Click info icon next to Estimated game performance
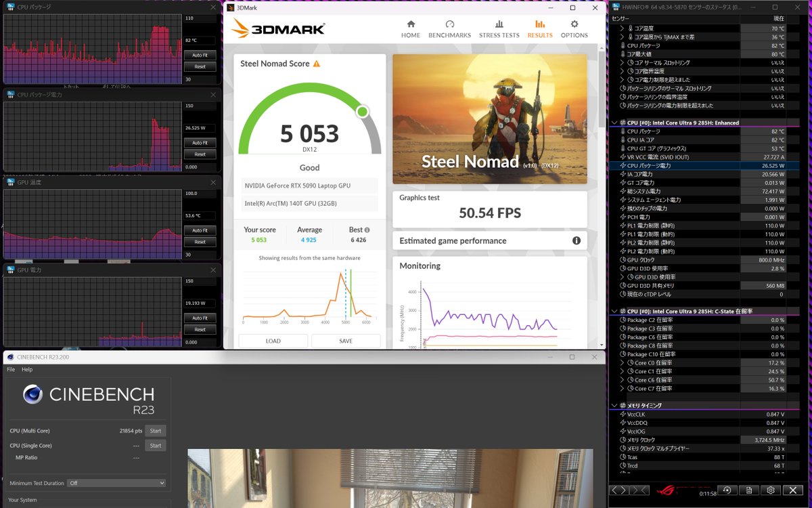The height and width of the screenshot is (508, 812). click(x=577, y=240)
